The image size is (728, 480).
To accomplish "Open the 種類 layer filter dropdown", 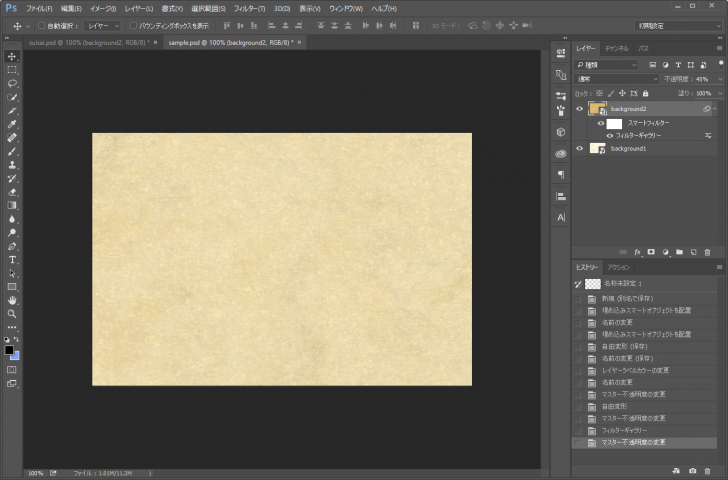I will 606,65.
